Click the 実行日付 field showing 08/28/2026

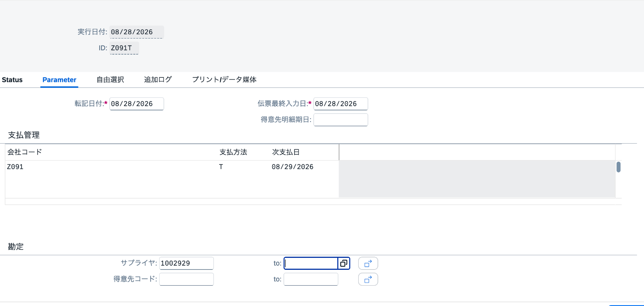pos(136,32)
